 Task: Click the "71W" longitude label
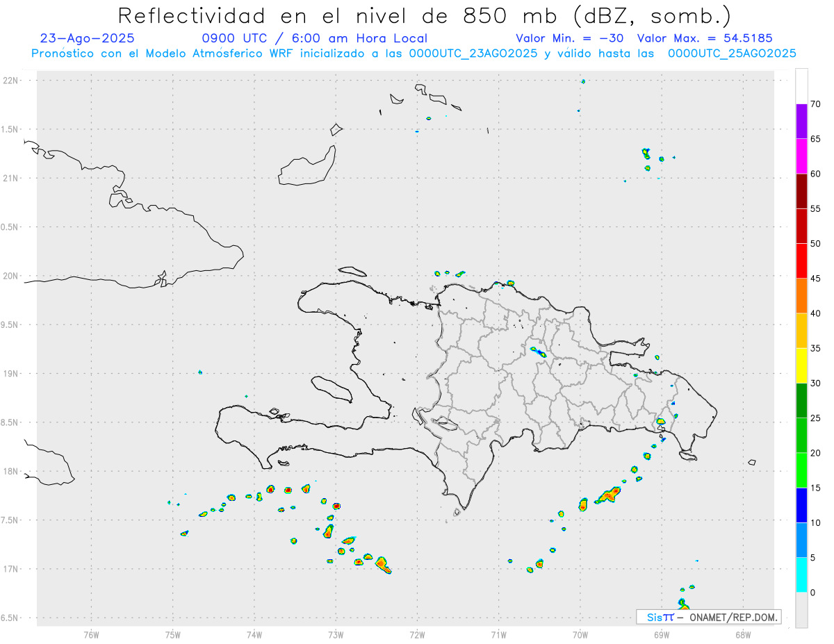(x=499, y=634)
